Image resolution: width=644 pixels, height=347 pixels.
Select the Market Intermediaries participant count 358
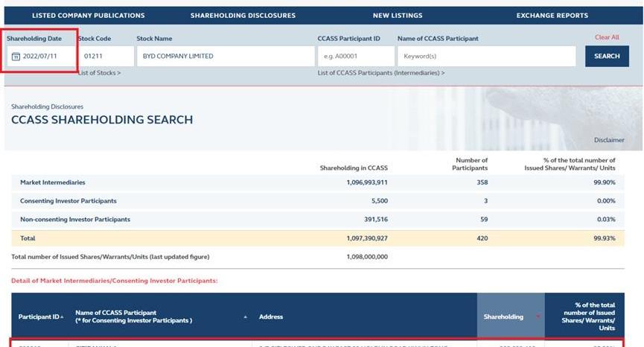[482, 182]
